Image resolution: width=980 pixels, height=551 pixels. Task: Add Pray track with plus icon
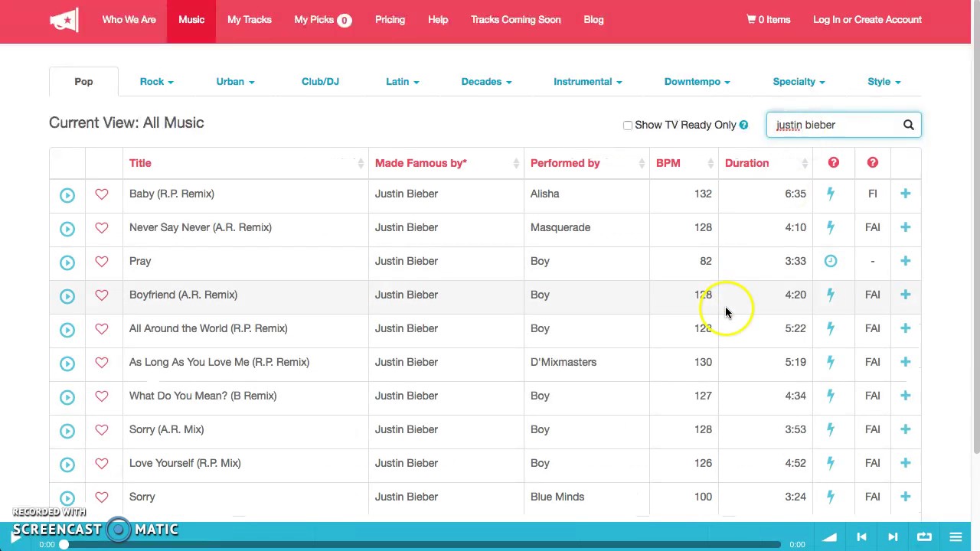tap(906, 261)
